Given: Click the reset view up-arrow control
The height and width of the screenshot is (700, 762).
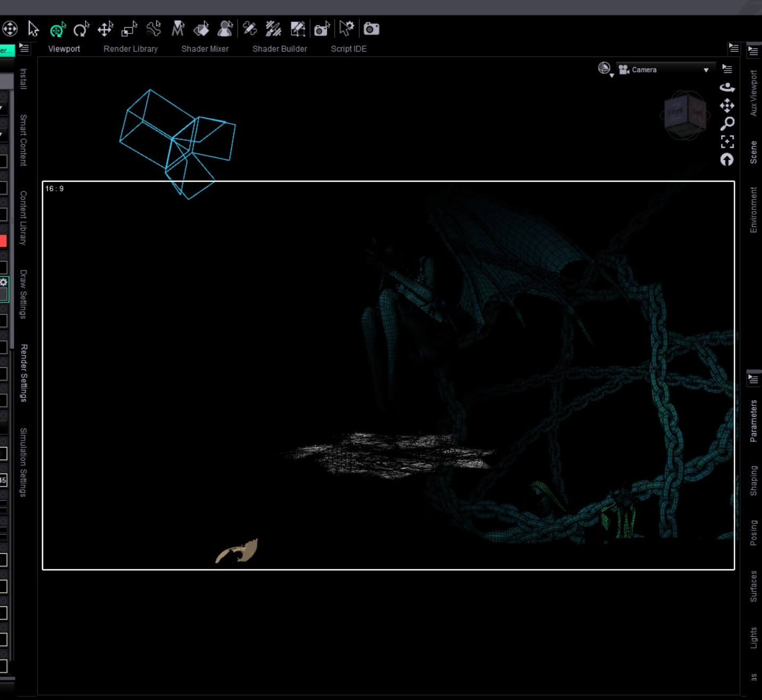Looking at the screenshot, I should tap(727, 159).
